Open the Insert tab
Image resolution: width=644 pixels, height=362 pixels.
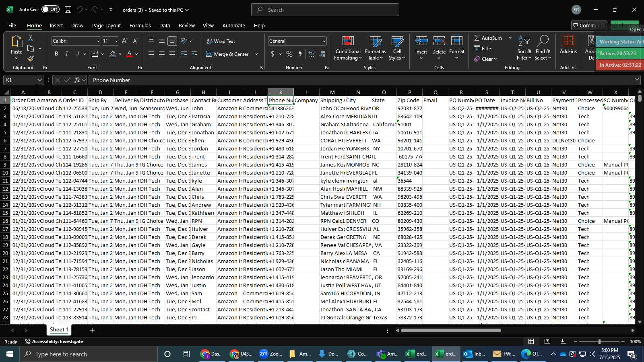tap(56, 25)
